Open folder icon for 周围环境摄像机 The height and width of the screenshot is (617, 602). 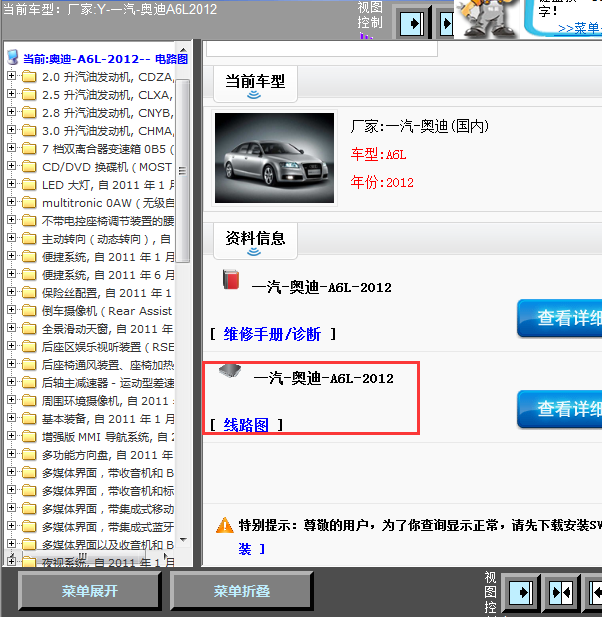(29, 401)
